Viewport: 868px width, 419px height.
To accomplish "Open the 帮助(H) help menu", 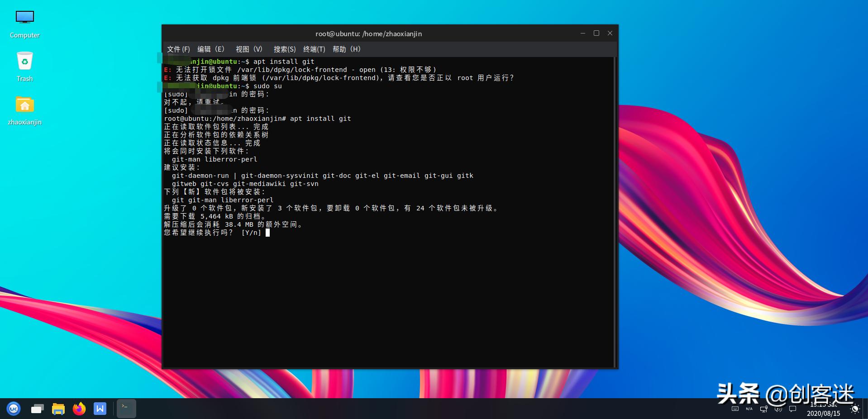I will click(346, 49).
